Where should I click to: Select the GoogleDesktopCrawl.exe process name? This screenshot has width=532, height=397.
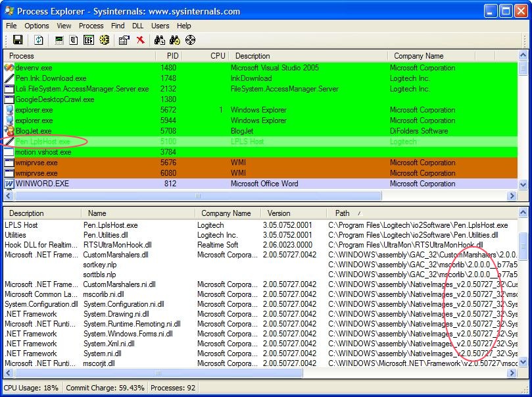pyautogui.click(x=55, y=99)
